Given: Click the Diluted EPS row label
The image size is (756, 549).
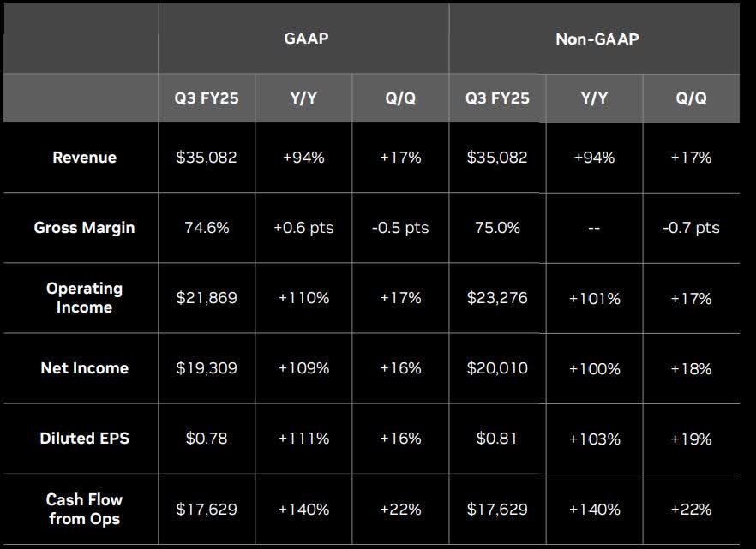Looking at the screenshot, I should [84, 439].
